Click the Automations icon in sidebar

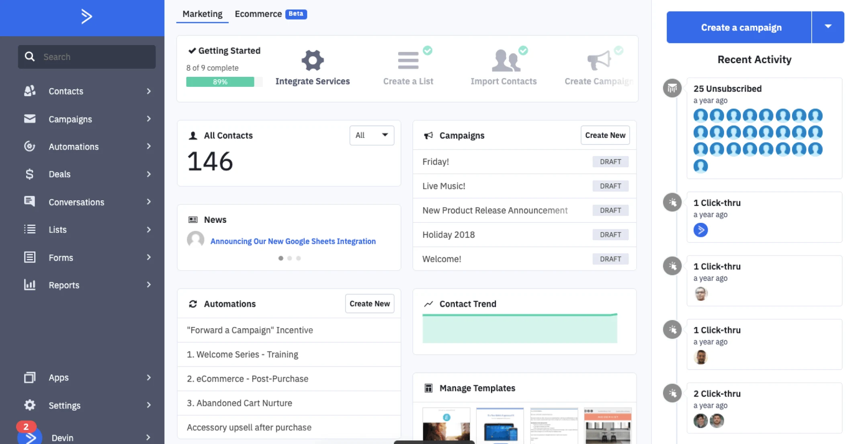pos(30,146)
